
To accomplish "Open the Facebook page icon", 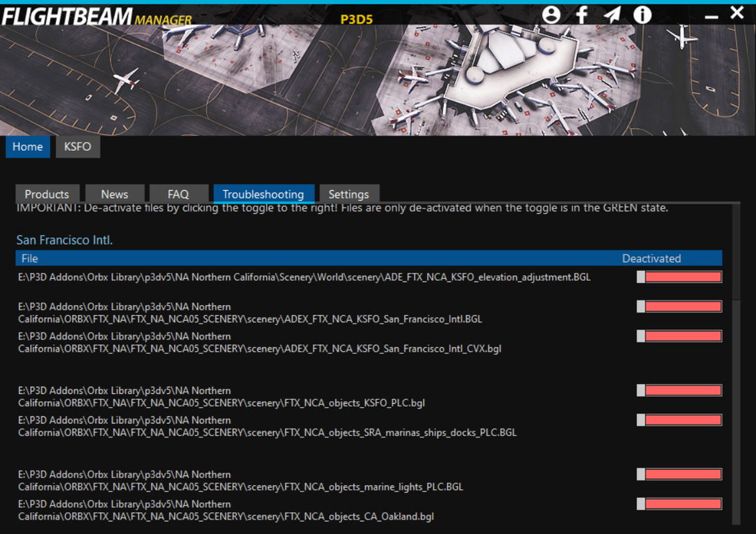I will pyautogui.click(x=582, y=15).
